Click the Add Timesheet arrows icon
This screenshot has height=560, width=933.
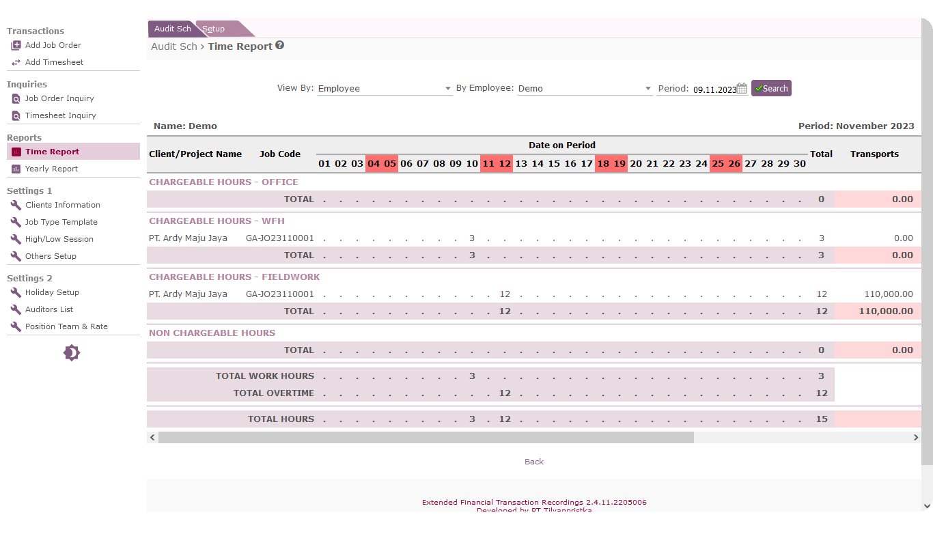coord(16,63)
